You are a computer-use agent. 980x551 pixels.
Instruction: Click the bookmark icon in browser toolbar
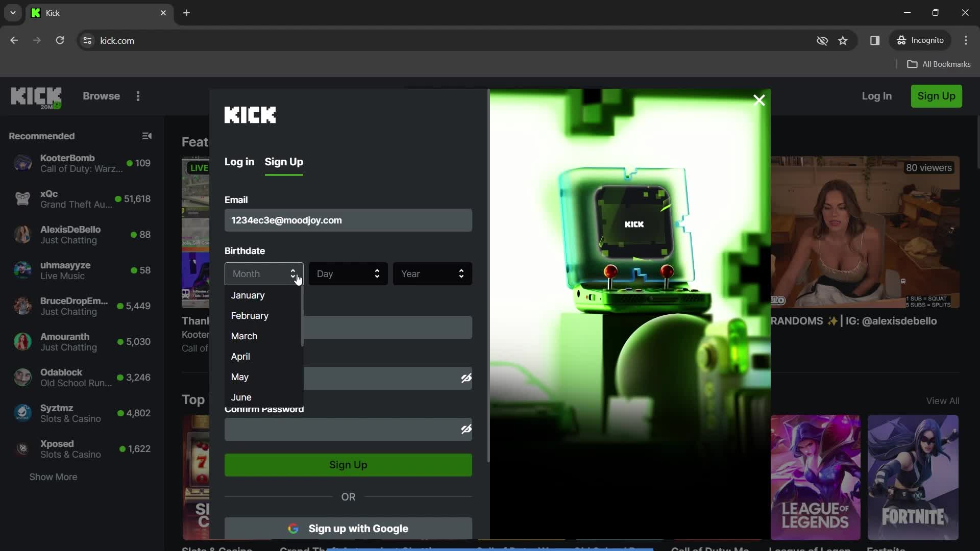coord(842,40)
